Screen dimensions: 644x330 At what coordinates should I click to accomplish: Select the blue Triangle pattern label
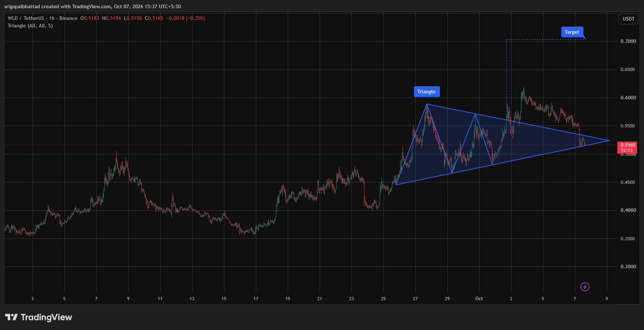(x=426, y=92)
